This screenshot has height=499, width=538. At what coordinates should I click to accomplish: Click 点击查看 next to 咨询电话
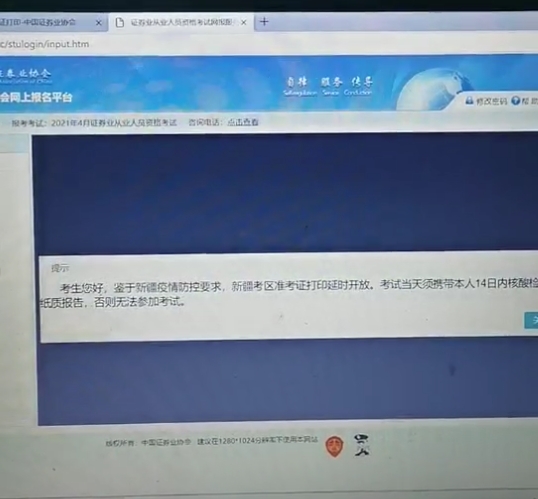[x=243, y=122]
